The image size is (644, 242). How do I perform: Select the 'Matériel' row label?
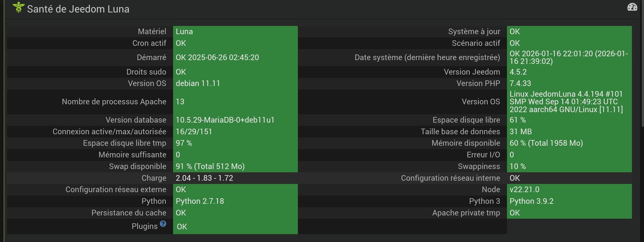click(152, 32)
